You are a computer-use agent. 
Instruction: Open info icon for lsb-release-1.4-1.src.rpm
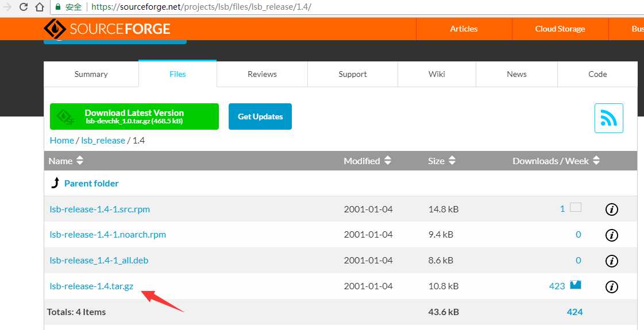(x=612, y=209)
